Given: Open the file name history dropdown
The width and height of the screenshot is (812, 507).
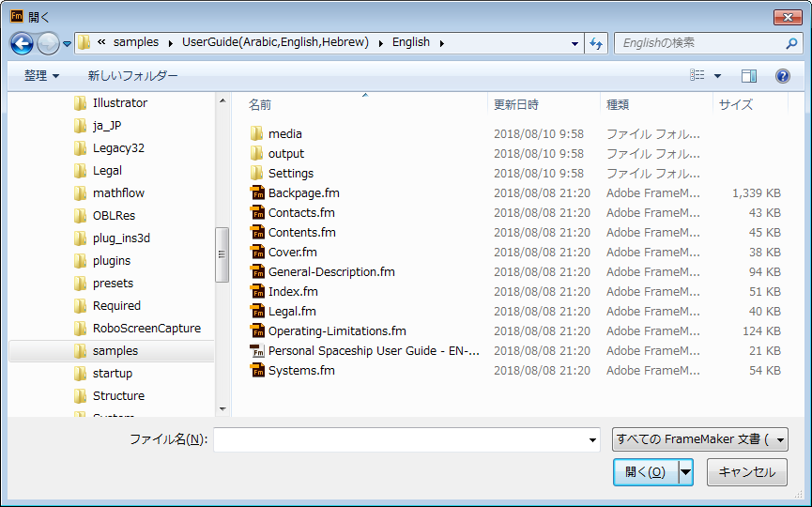Looking at the screenshot, I should (592, 439).
